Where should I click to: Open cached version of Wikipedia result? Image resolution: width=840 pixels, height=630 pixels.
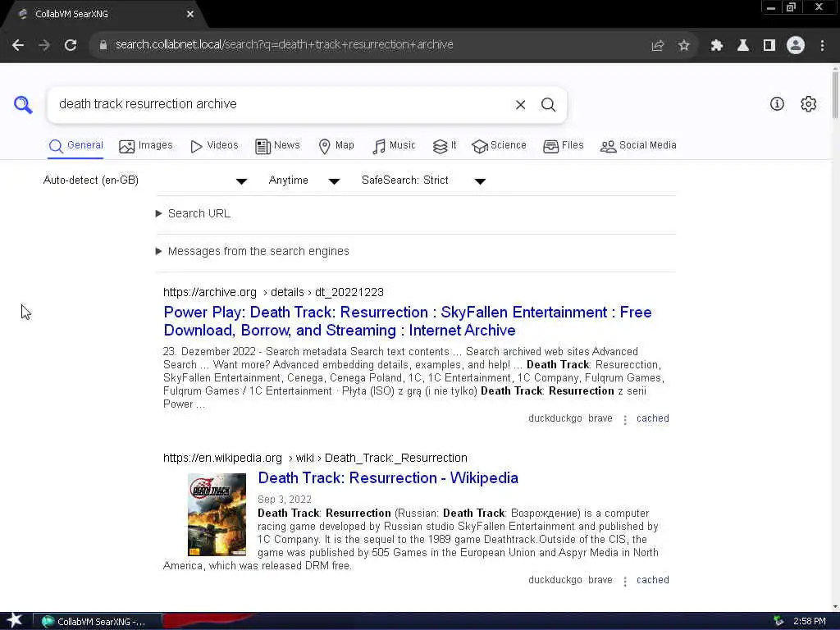point(652,580)
